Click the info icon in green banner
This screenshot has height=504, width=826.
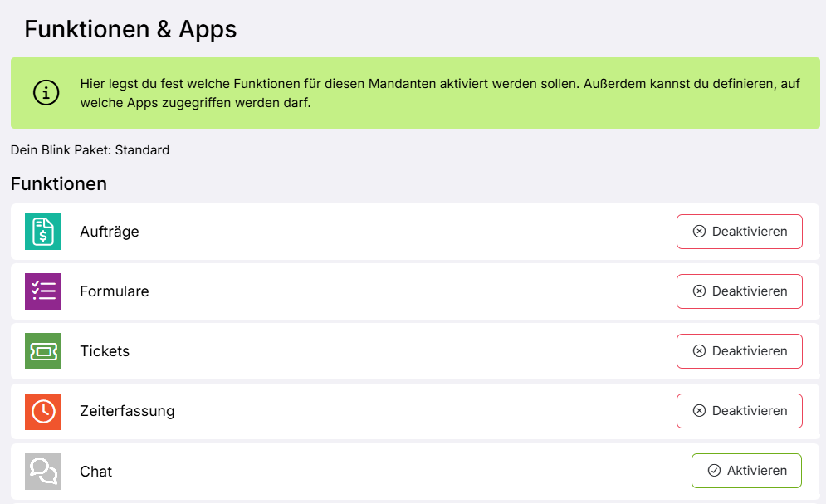(x=46, y=93)
